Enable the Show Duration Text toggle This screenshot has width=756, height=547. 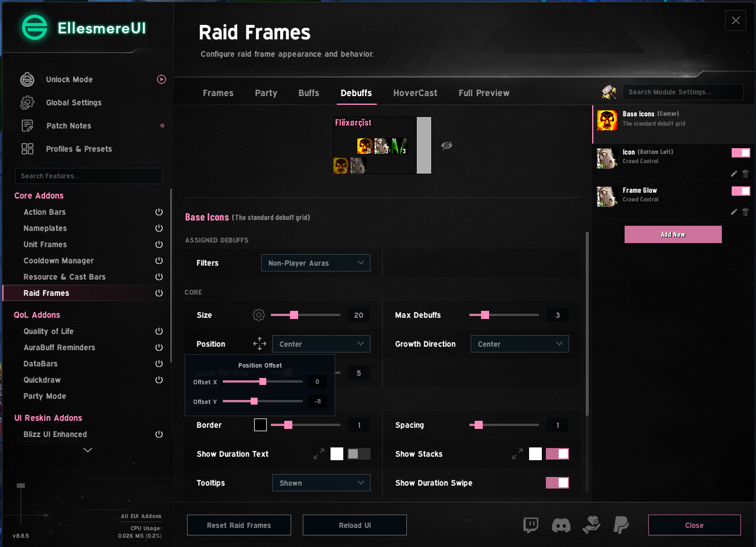359,454
